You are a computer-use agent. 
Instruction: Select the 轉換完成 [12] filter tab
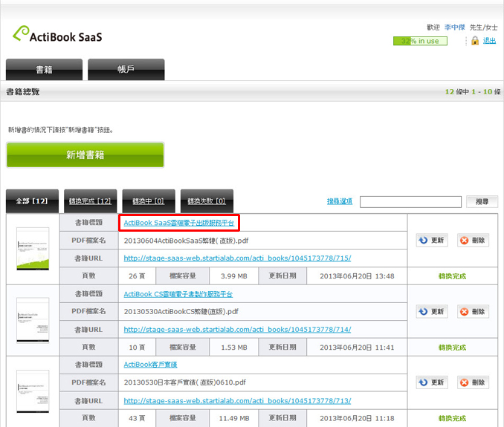pyautogui.click(x=91, y=201)
